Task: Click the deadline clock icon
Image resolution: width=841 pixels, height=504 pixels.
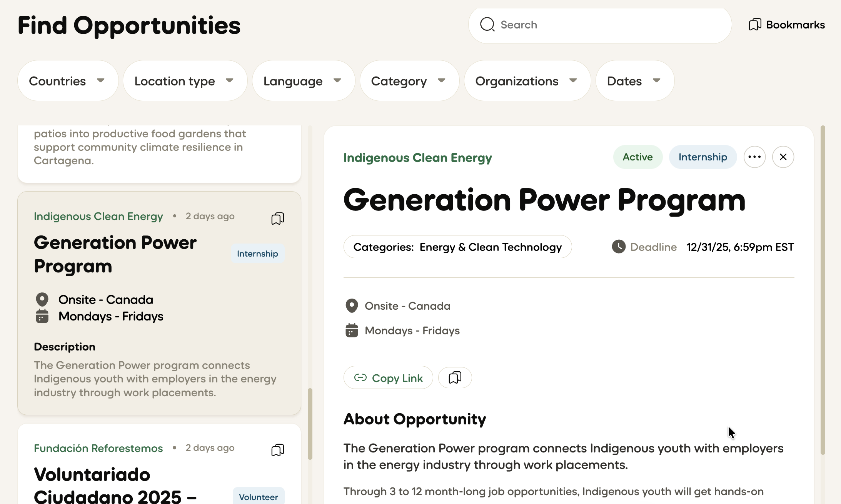Action: click(618, 247)
